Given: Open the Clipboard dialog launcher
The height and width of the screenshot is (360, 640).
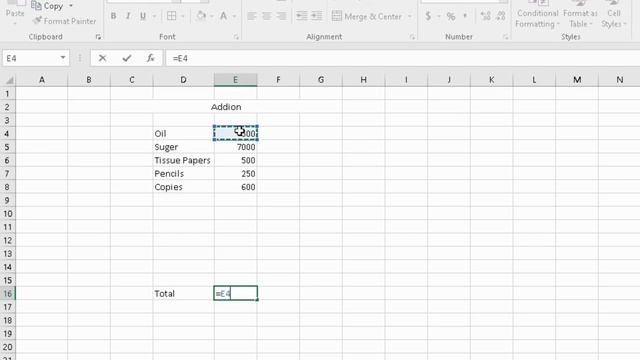Looking at the screenshot, I should coord(98,37).
